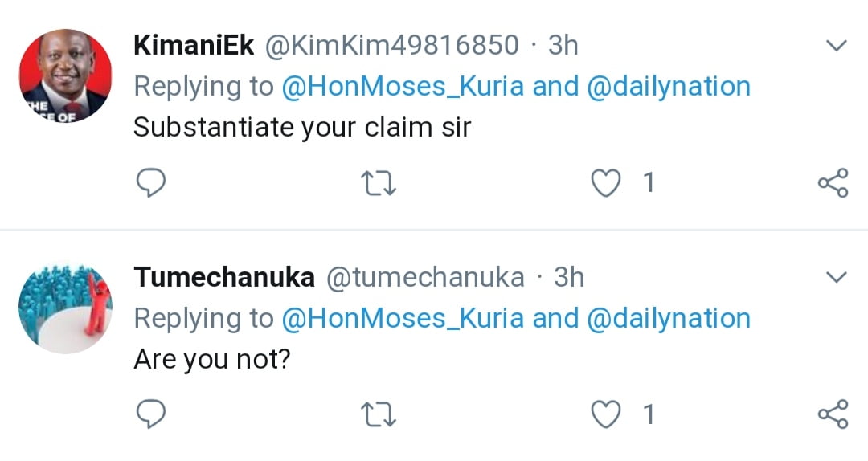Image resolution: width=868 pixels, height=461 pixels.
Task: Open KimaniEk's profile picture
Action: [65, 76]
